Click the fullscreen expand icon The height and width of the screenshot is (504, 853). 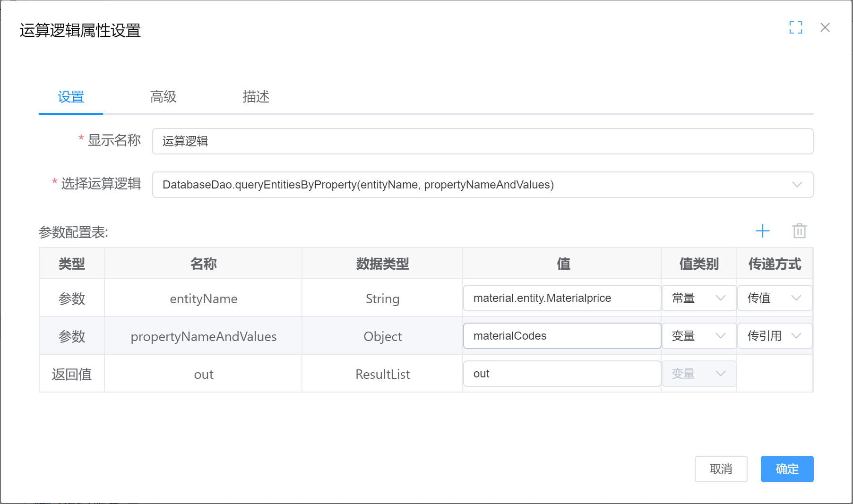[795, 27]
